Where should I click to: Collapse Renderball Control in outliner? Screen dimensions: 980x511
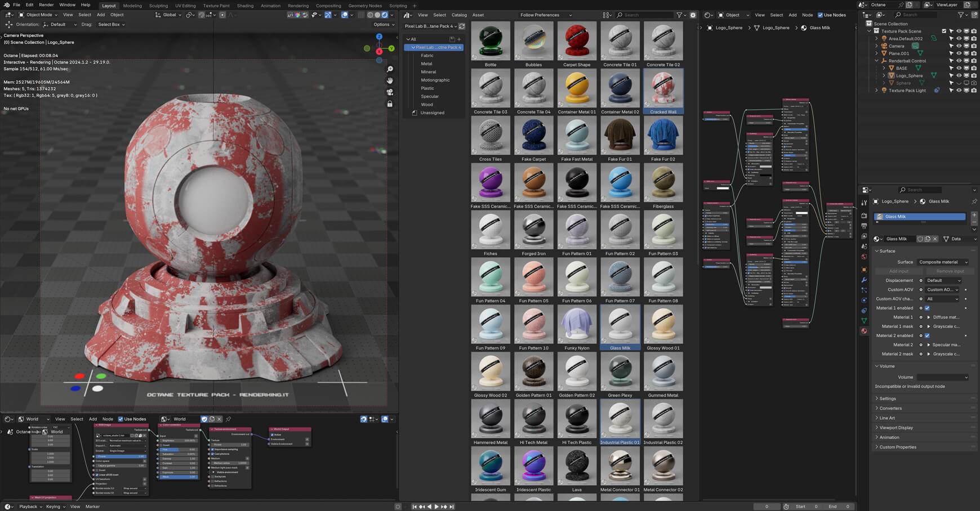click(x=877, y=61)
